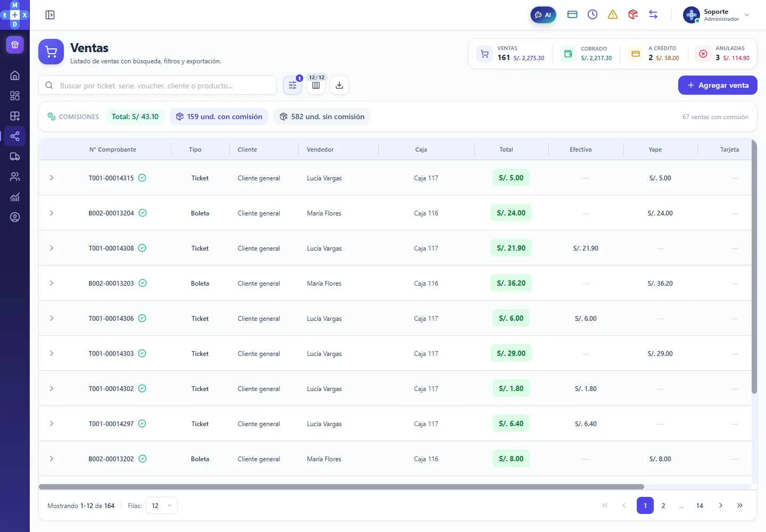Viewport: 766px width, 532px height.
Task: Open the columns selector showing 12/12
Action: pyautogui.click(x=316, y=85)
